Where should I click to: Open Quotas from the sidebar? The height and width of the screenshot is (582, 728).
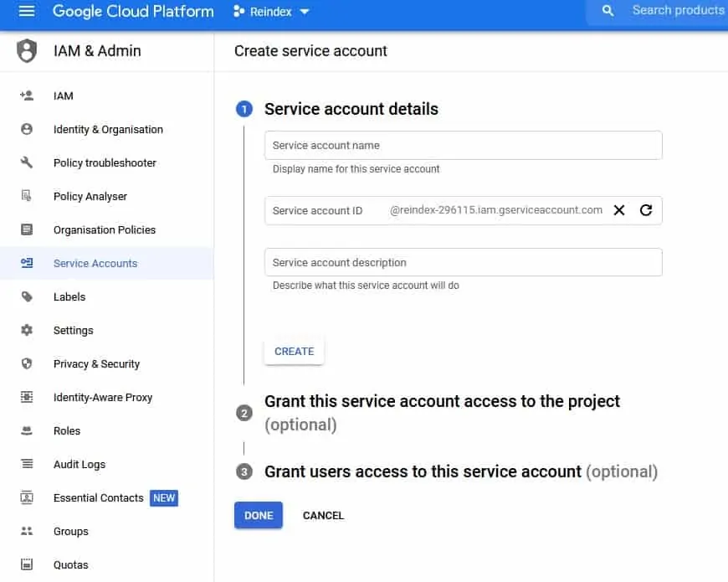pos(107,564)
